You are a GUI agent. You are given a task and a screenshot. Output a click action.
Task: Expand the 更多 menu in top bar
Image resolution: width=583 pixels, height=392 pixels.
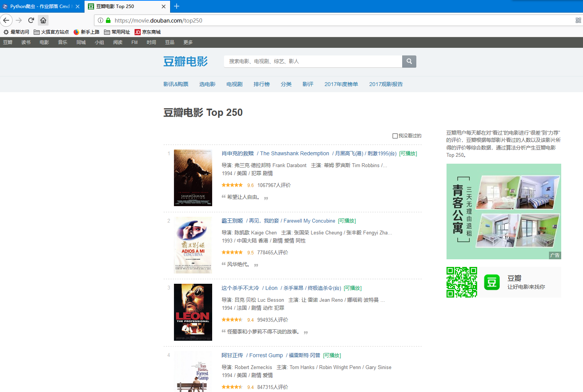pyautogui.click(x=188, y=42)
